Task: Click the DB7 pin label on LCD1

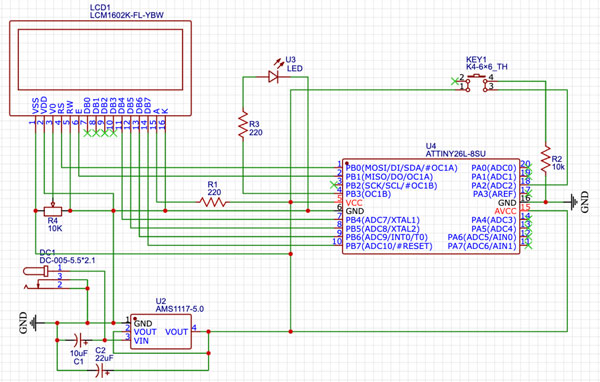Action: 148,106
